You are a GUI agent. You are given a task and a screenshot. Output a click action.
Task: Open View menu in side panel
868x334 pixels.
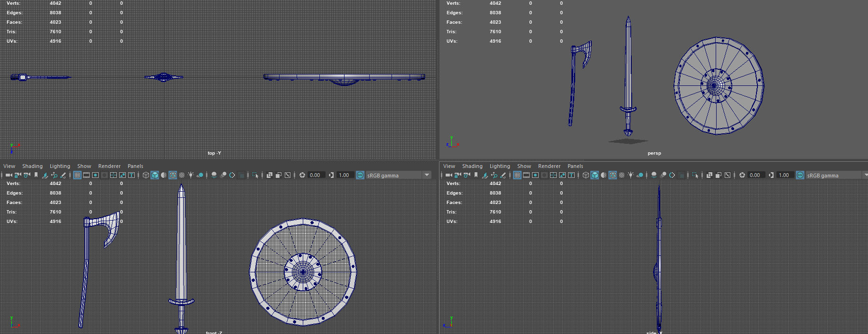pos(449,166)
